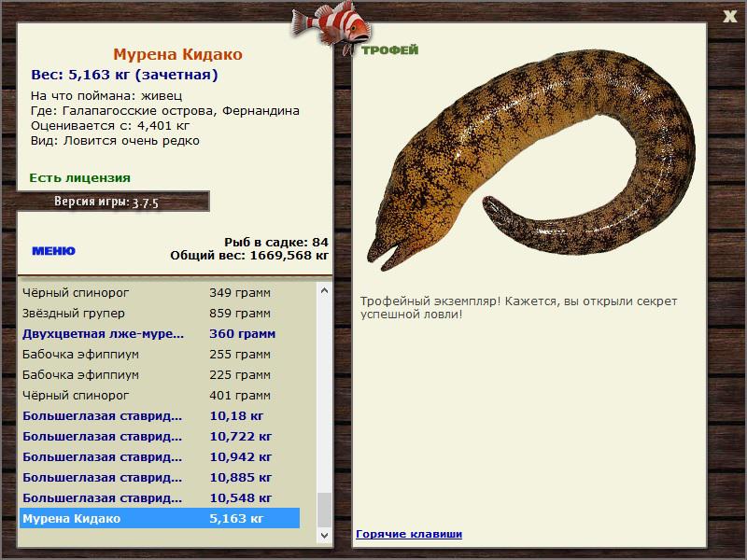Screen dimensions: 747x560
Task: Click the Общий вес: 1669,568 кг text
Action: (x=249, y=255)
